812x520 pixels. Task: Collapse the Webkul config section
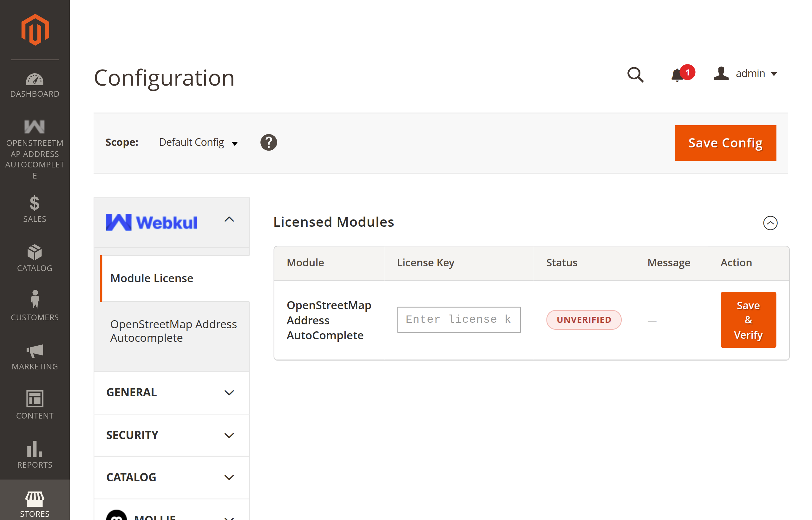pyautogui.click(x=172, y=223)
